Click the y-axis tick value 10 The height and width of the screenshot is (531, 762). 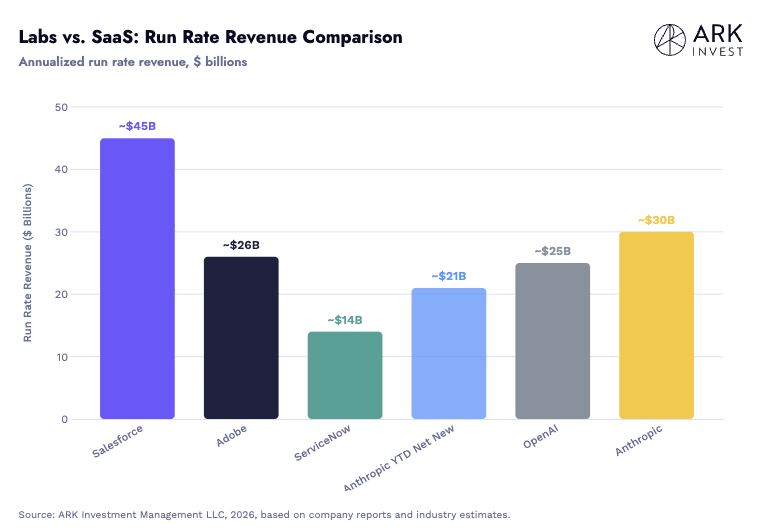62,357
